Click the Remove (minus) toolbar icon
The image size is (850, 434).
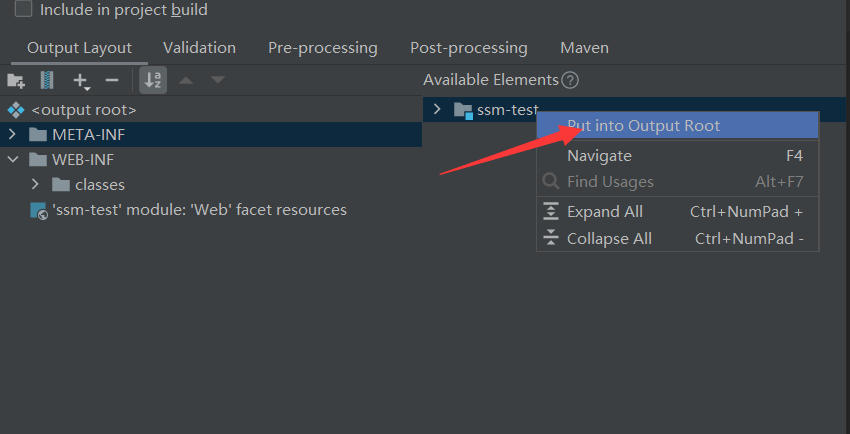112,80
